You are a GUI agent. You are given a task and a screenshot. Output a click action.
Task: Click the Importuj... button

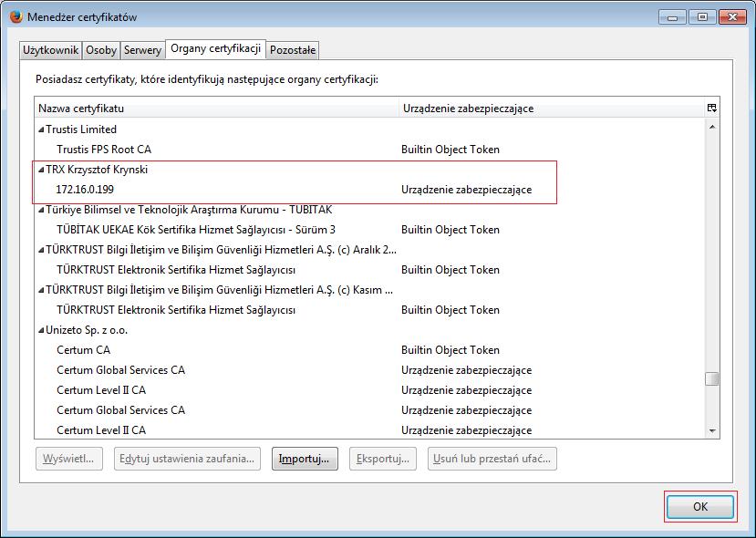tap(305, 459)
